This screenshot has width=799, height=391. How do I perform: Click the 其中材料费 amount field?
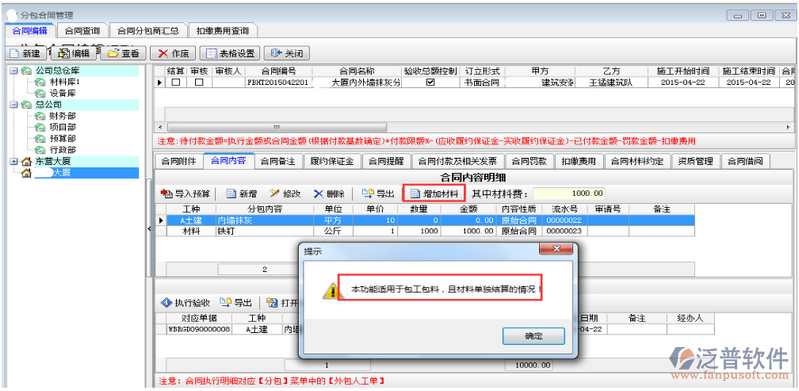coord(569,194)
